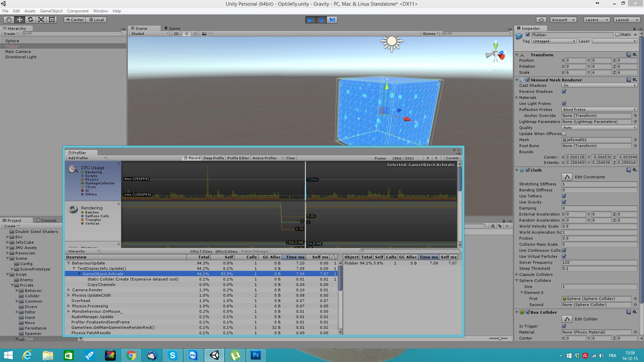The image size is (644, 362).
Task: Open Skype from Windows taskbar
Action: pyautogui.click(x=172, y=355)
